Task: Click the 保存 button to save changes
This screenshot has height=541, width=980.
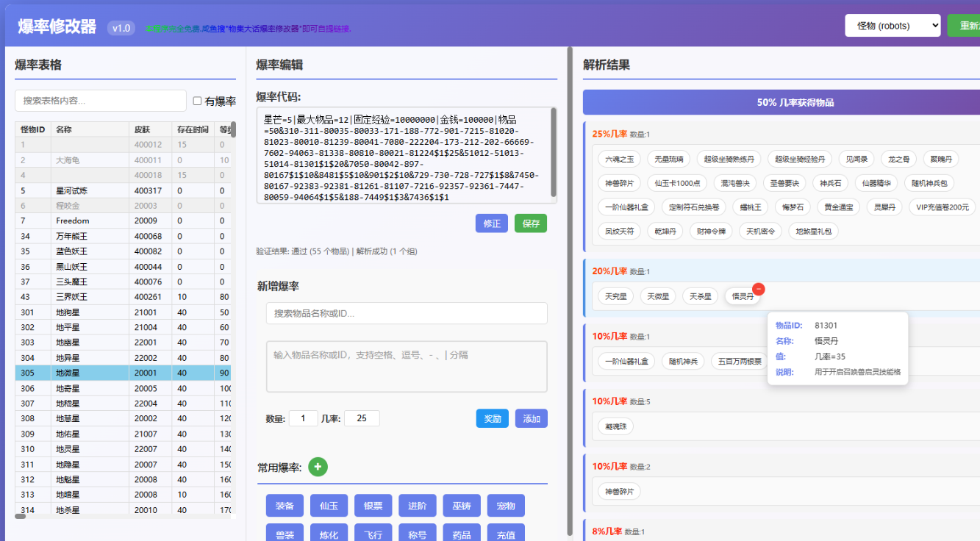Action: click(x=531, y=223)
